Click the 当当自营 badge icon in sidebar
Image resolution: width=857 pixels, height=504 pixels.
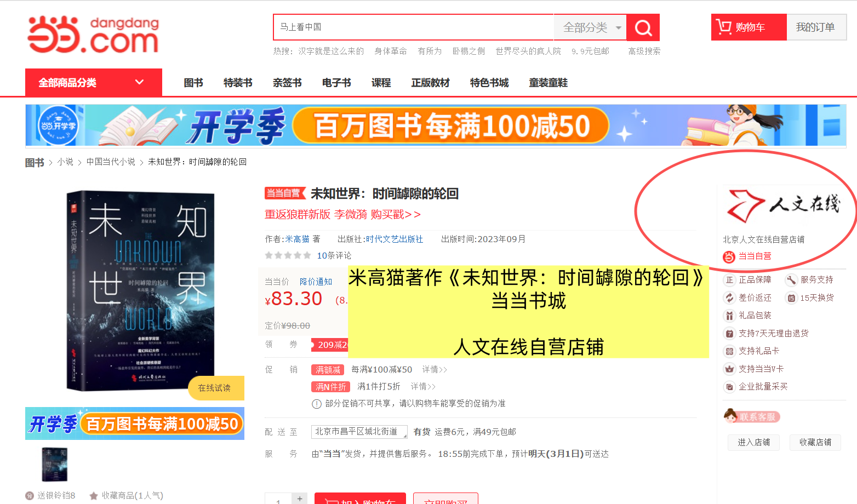click(x=729, y=256)
